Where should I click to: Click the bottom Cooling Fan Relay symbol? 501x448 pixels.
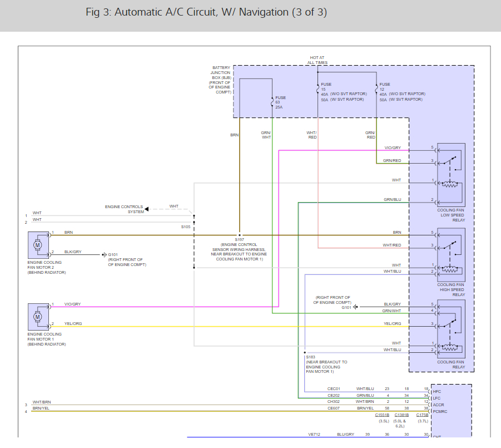click(451, 329)
